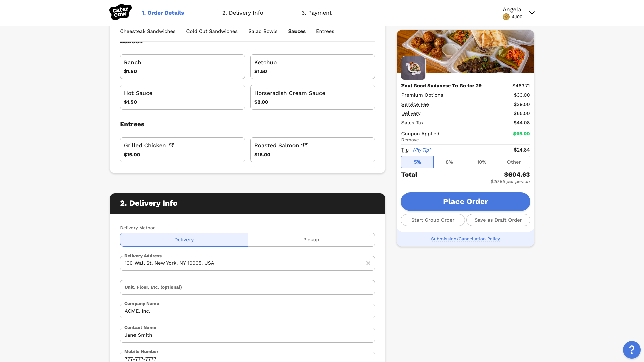
Task: Add the Hot Sauce item
Action: tap(182, 97)
